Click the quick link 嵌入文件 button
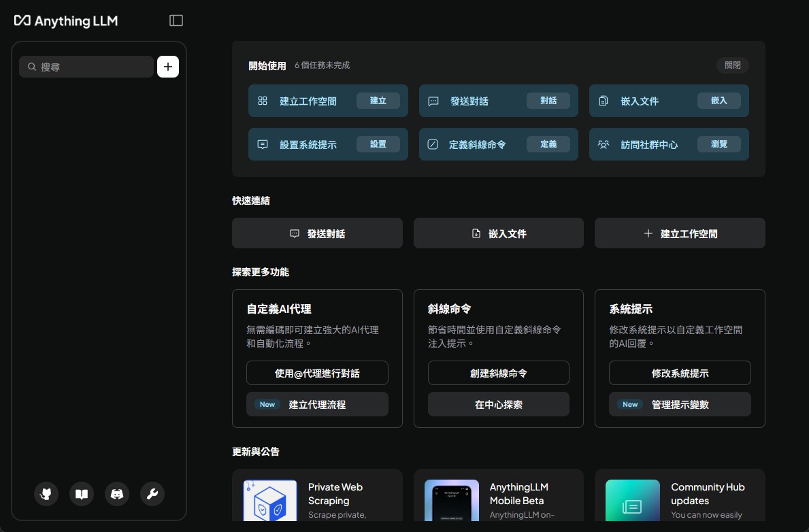Screen dimensions: 809x532 point(499,233)
